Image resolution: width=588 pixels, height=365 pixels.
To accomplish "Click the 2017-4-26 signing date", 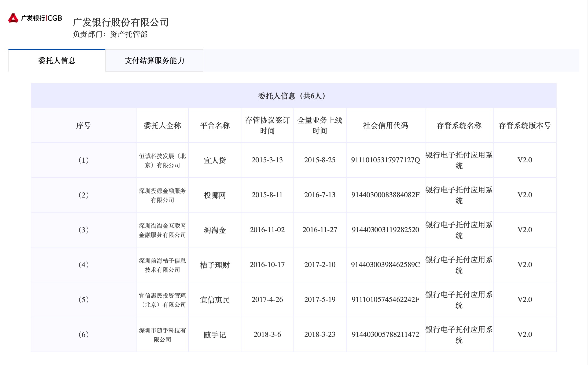I will tap(267, 300).
